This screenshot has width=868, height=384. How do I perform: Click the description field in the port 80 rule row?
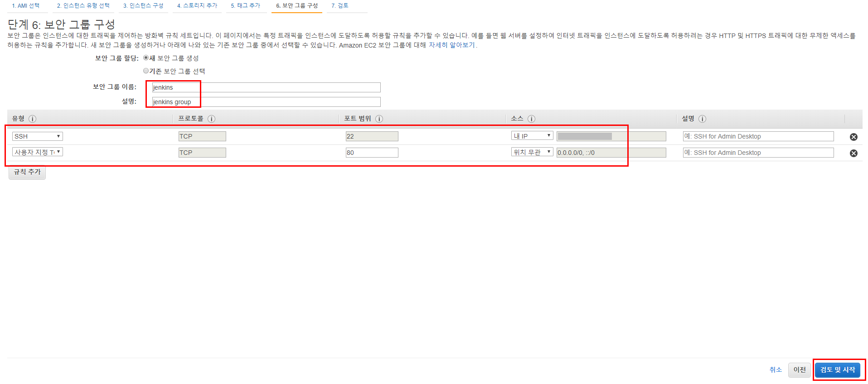(758, 153)
